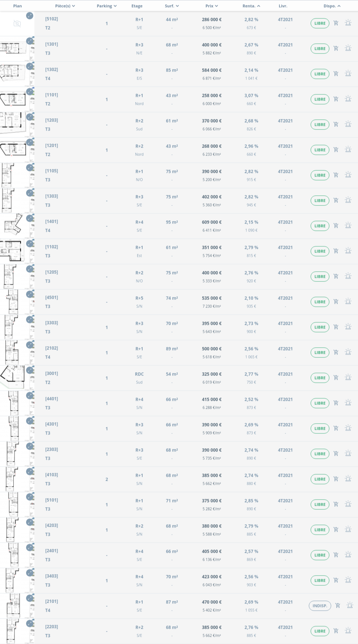Viewport: 358px width, 644px height.
Task: Add unavailable lot 2101 to cart
Action: pos(338,606)
